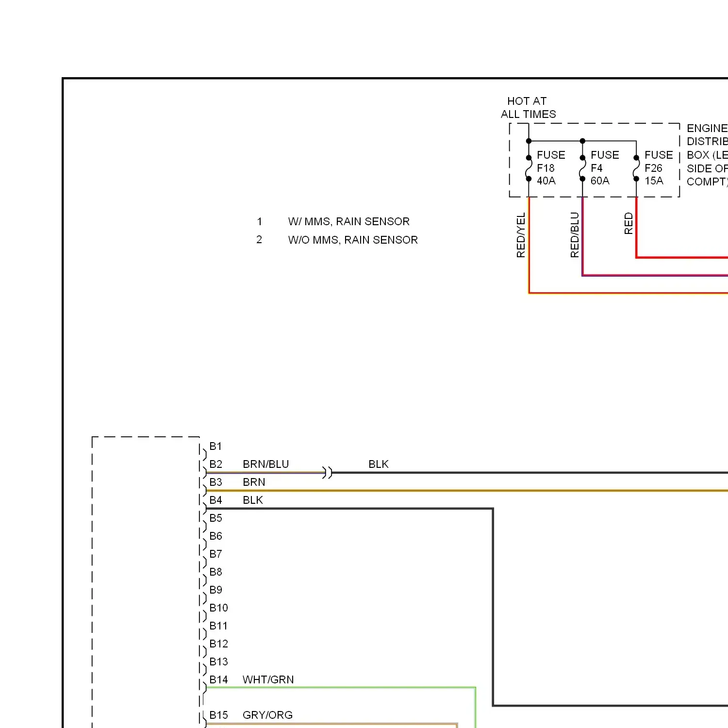Viewport: 728px width, 728px height.
Task: Click the inline connector symbol on B2 wire
Action: tap(327, 472)
